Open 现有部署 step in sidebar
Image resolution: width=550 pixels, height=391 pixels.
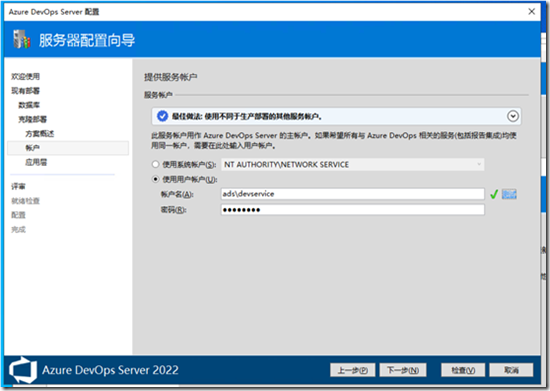(25, 91)
